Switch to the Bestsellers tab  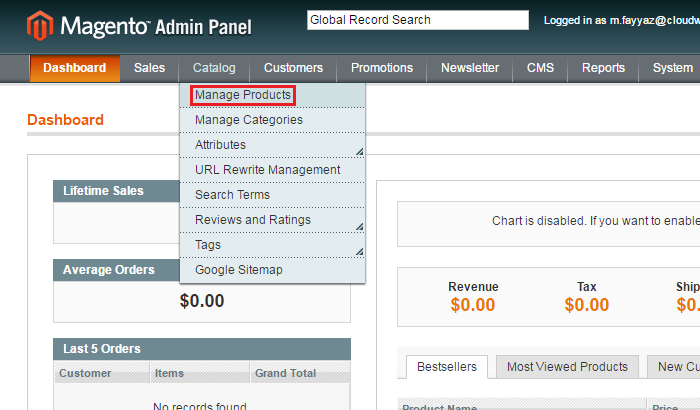click(447, 367)
